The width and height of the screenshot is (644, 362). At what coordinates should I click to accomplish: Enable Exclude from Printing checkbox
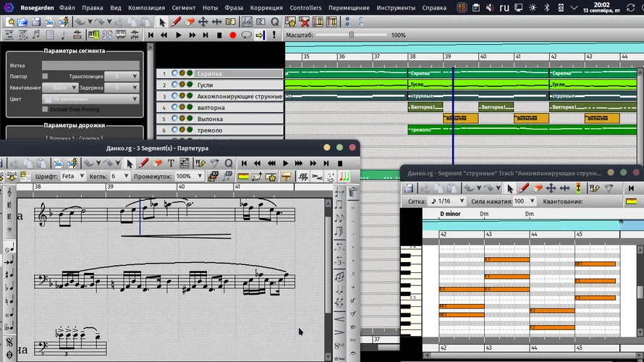(45, 109)
